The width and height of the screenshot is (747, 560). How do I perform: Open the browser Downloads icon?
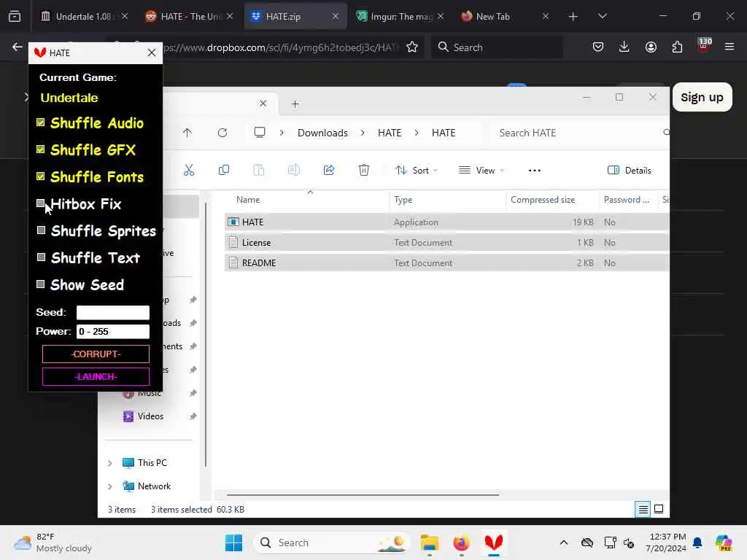click(x=624, y=47)
